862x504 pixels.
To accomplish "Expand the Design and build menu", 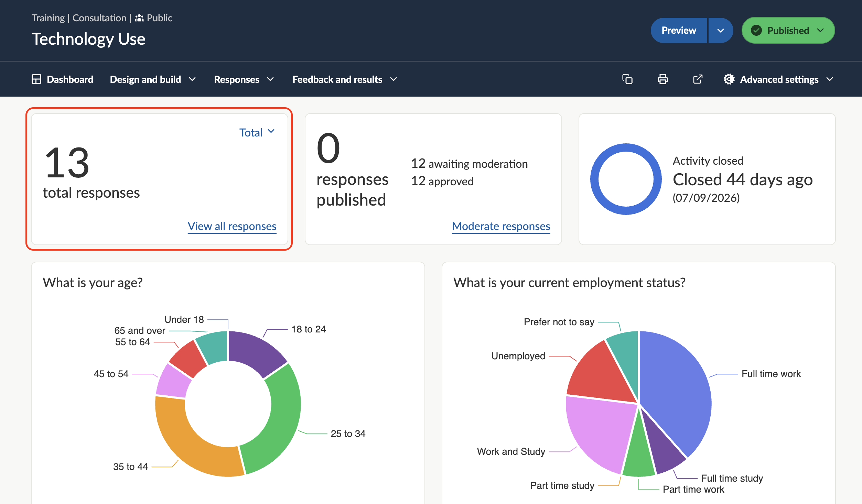I will pyautogui.click(x=153, y=79).
